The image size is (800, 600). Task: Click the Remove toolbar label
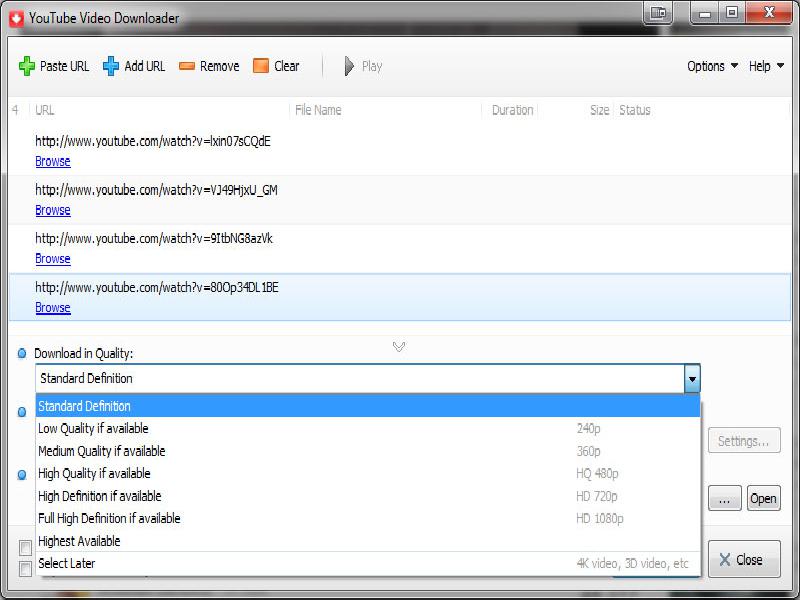[219, 66]
